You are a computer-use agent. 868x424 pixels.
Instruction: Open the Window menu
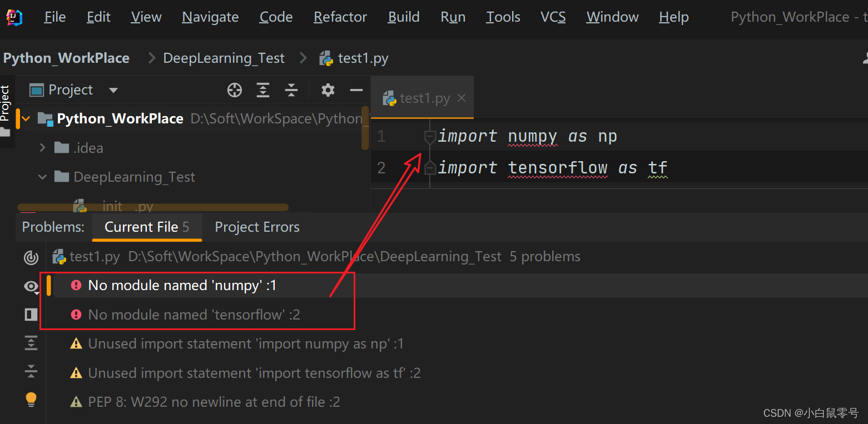point(612,17)
